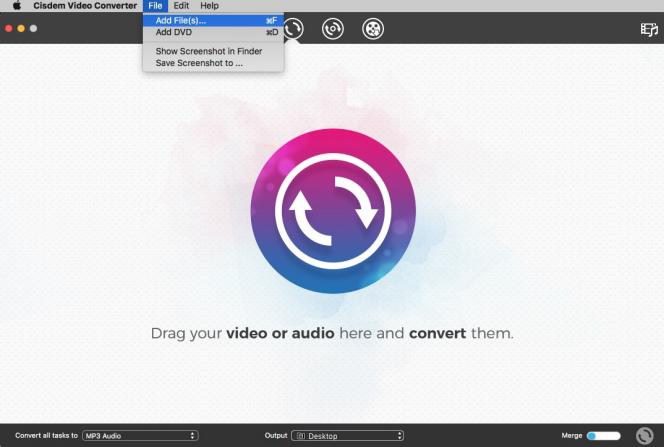
Task: Open the Desktop output folder dropdown
Action: point(347,436)
